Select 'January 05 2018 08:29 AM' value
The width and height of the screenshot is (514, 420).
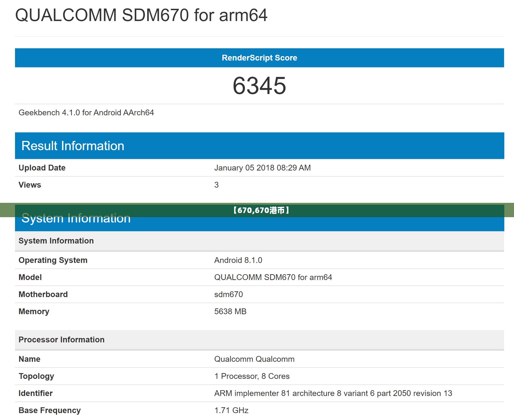click(263, 168)
